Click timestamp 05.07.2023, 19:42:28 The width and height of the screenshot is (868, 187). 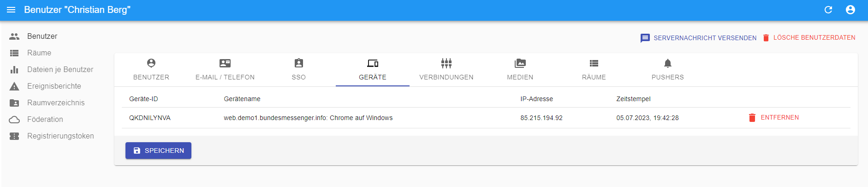pos(648,118)
